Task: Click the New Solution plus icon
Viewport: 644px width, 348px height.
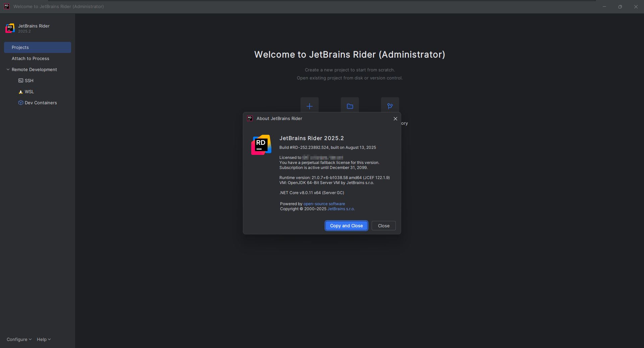Action: (310, 106)
